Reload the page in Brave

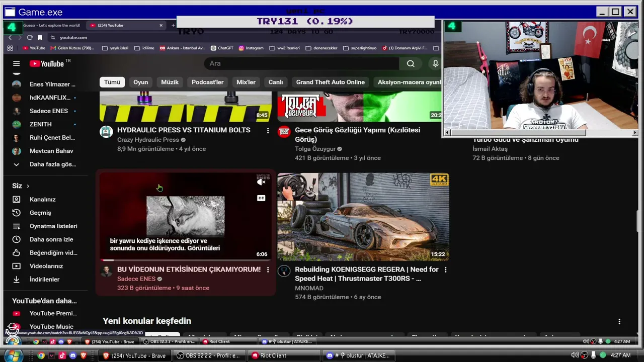30,37
